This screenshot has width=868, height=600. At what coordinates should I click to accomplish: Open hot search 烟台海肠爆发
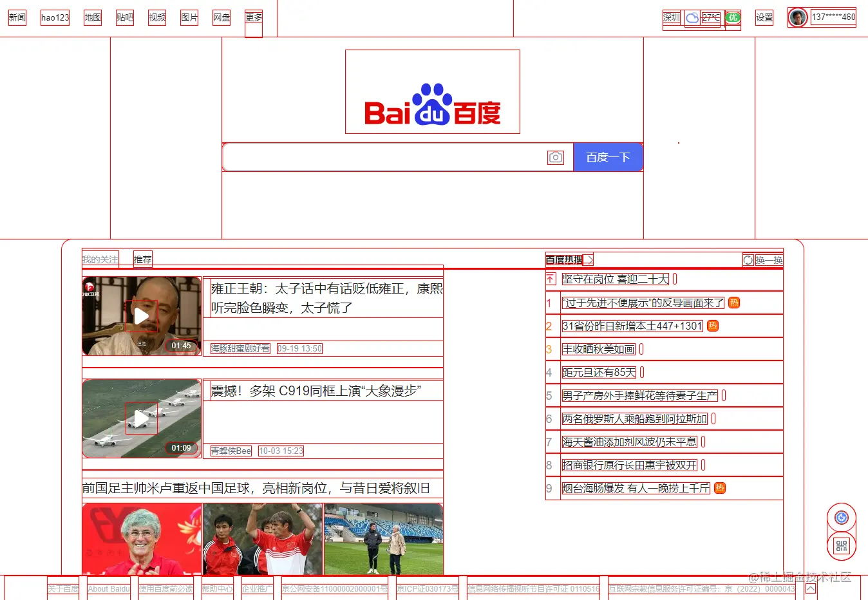click(x=636, y=488)
